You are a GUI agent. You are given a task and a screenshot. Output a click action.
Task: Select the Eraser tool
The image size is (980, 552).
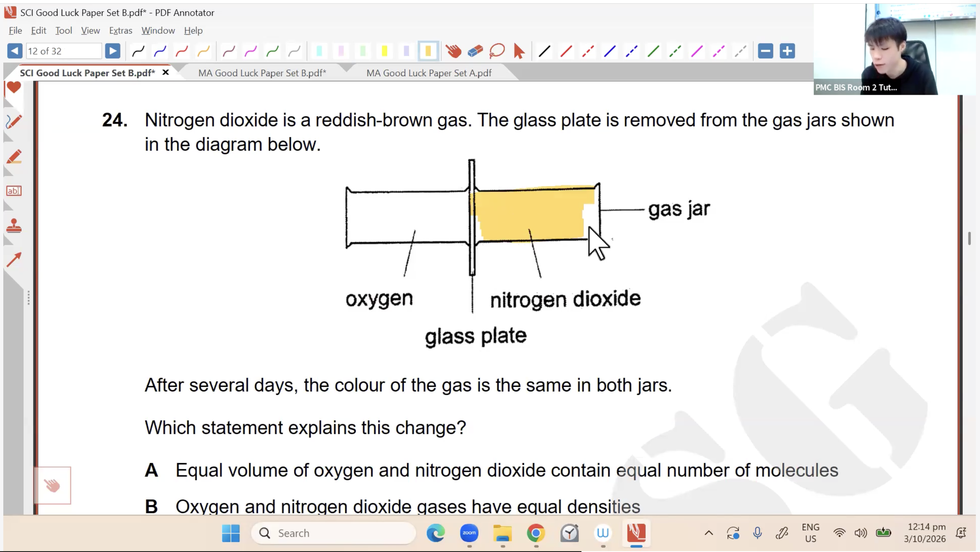click(x=476, y=51)
